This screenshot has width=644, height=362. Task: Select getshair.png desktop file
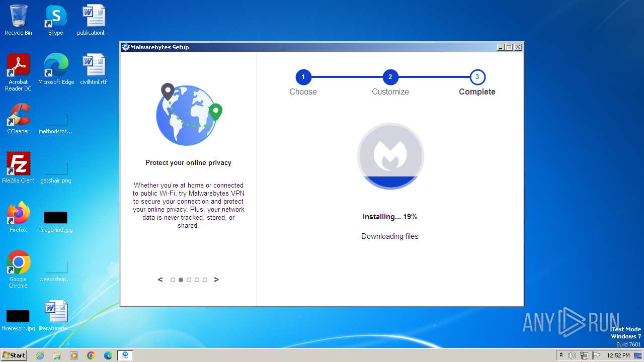(56, 172)
